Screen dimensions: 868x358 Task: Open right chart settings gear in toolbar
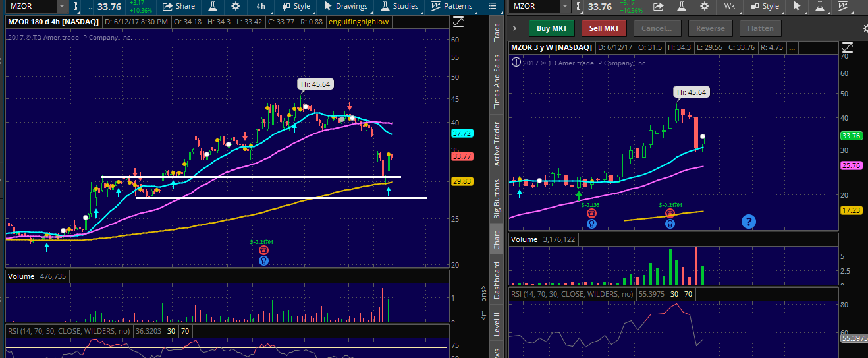pyautogui.click(x=704, y=7)
